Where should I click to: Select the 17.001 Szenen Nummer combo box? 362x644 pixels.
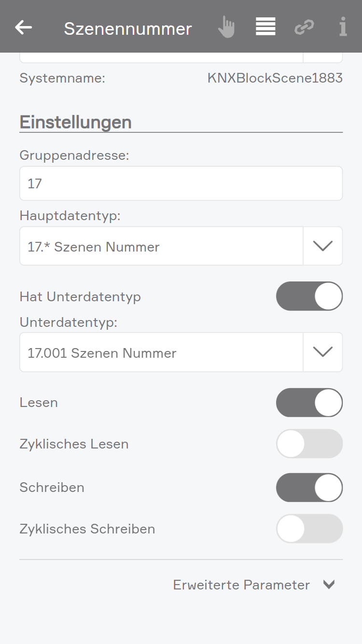pyautogui.click(x=161, y=352)
